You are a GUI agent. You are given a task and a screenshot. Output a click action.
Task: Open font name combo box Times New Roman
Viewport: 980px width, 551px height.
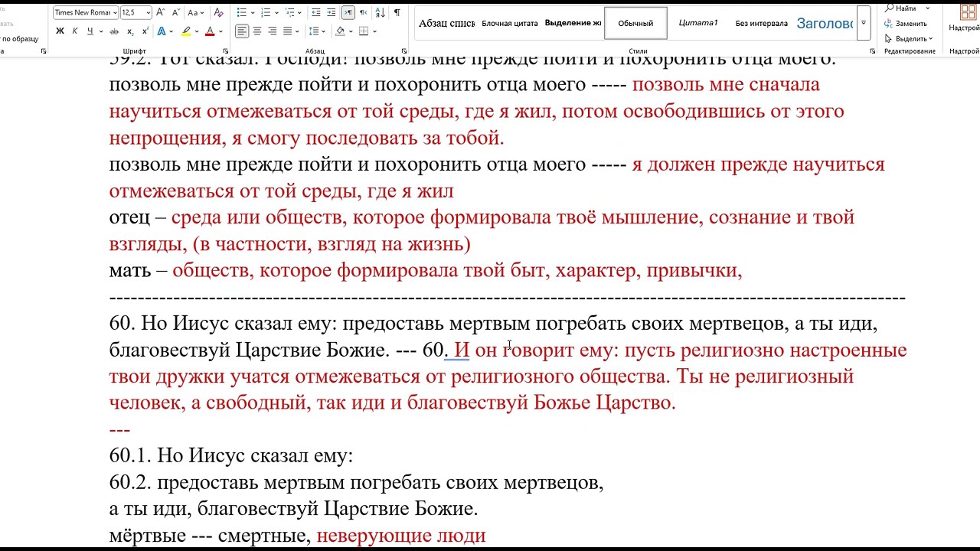[85, 13]
